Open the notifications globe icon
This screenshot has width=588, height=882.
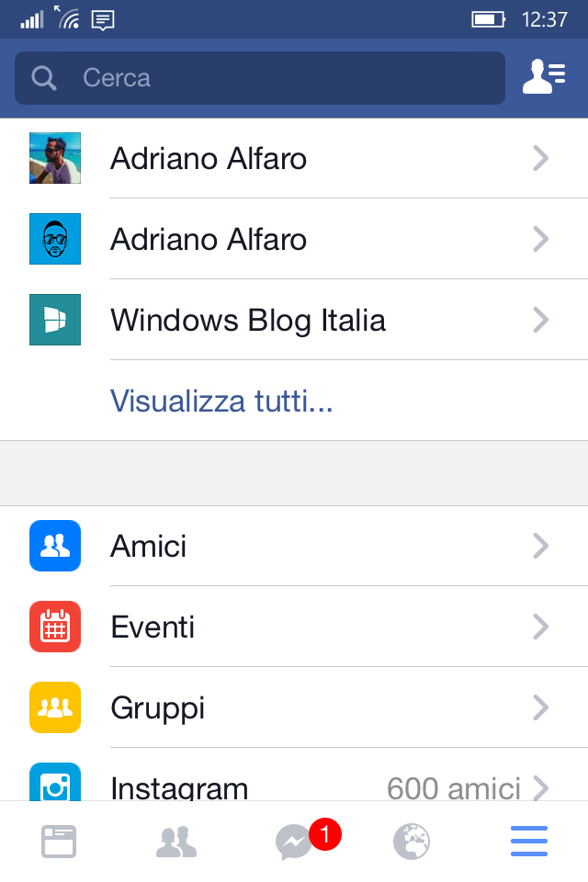click(x=412, y=842)
